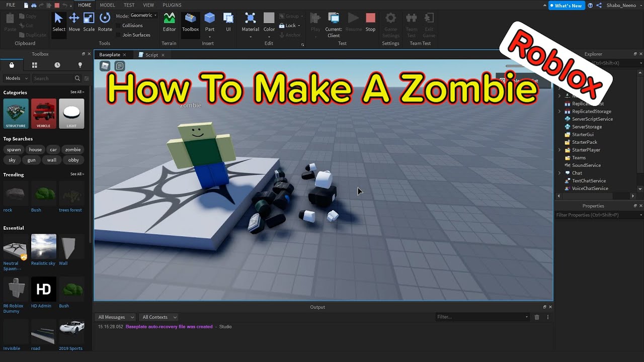The height and width of the screenshot is (362, 644).
Task: Select the Rotate tool
Action: tap(105, 24)
